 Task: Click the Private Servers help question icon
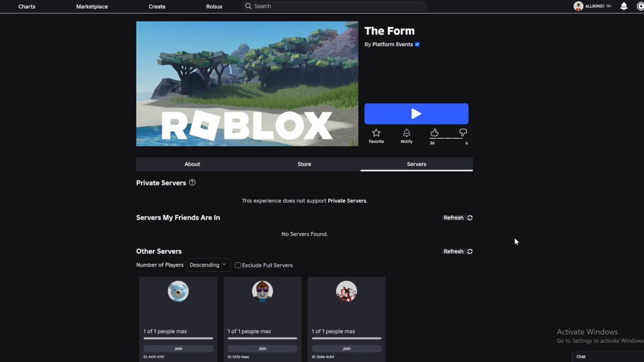point(192,182)
